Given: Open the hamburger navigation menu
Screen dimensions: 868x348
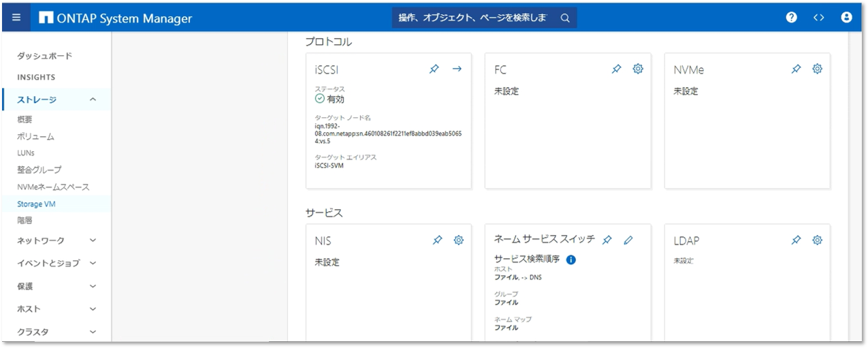Looking at the screenshot, I should click(x=16, y=18).
